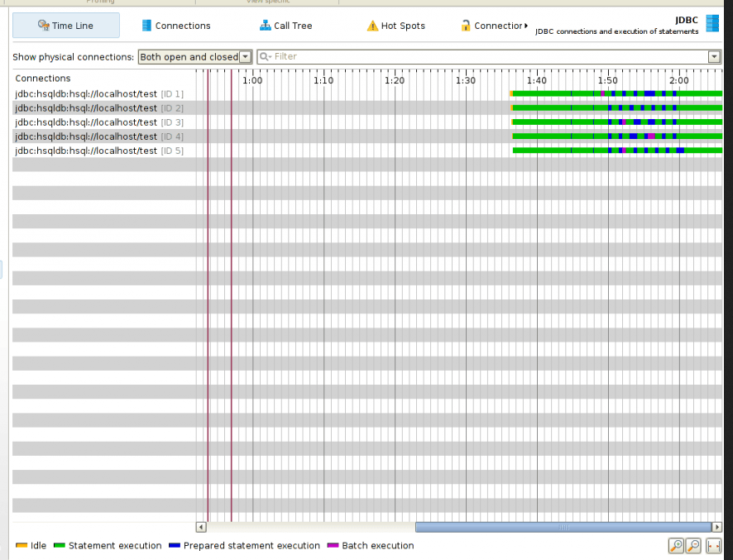Click the filter magnifier options icon
The width and height of the screenshot is (733, 560).
265,56
